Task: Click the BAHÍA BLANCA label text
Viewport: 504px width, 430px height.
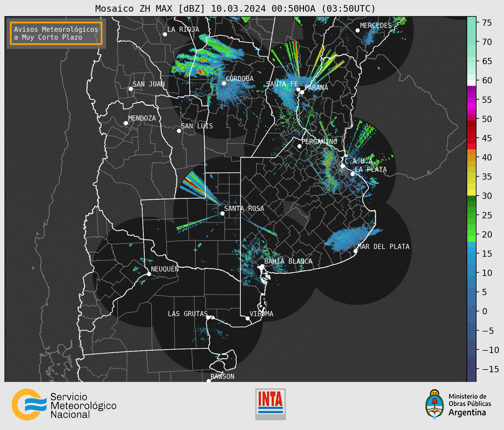Action: tap(288, 261)
